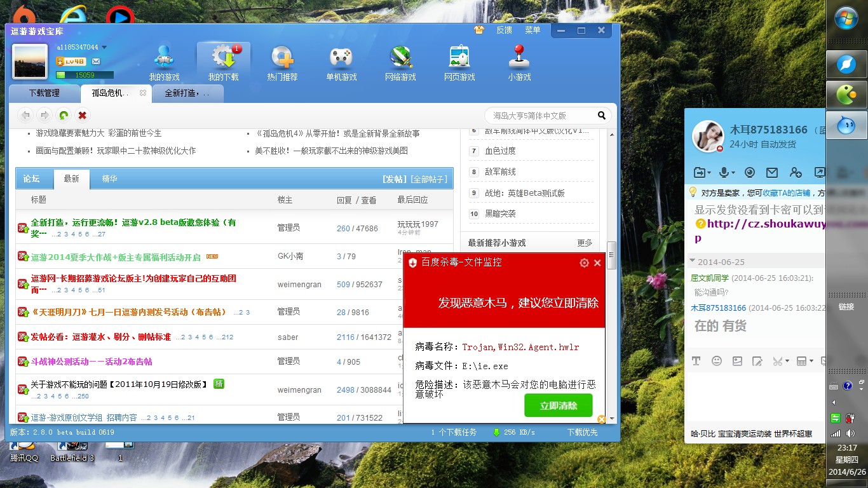Click add contact icon in chat toolbar
Image resolution: width=868 pixels, height=488 pixels.
(796, 172)
